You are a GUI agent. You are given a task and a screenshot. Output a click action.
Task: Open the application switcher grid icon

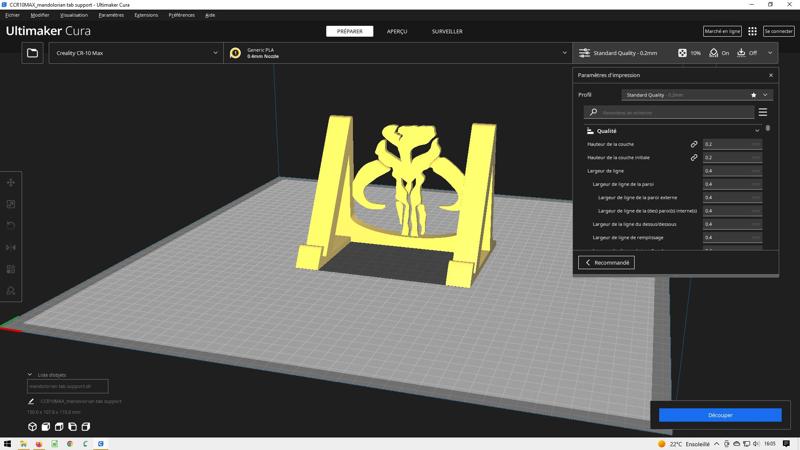(x=752, y=31)
